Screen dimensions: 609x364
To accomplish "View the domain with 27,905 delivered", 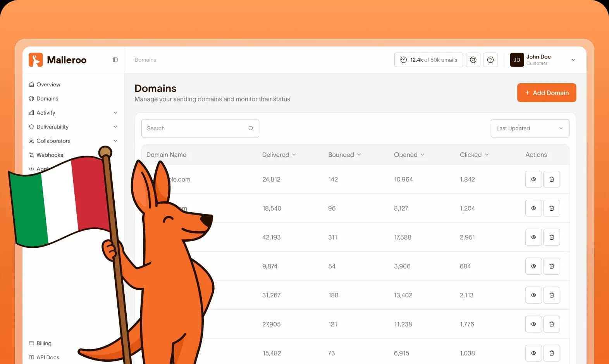I will [533, 324].
